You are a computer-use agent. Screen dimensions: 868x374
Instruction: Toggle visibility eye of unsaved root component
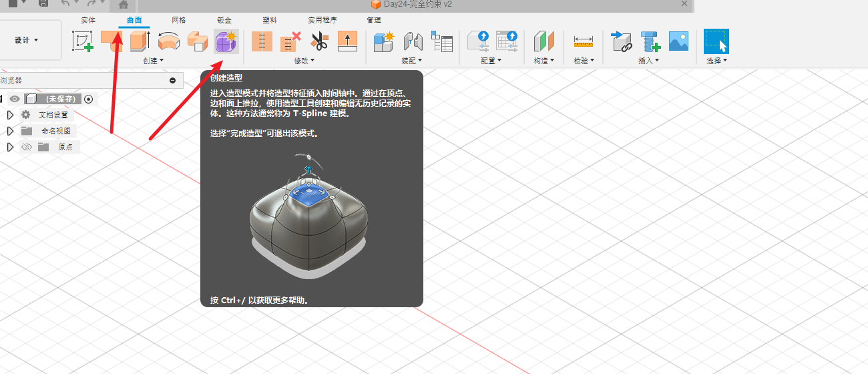[x=15, y=99]
